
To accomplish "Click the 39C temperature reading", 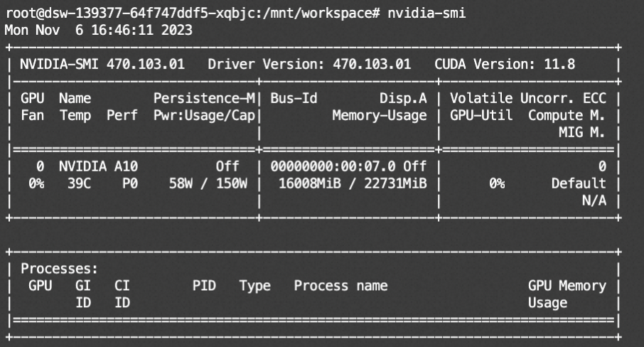I will [x=72, y=183].
